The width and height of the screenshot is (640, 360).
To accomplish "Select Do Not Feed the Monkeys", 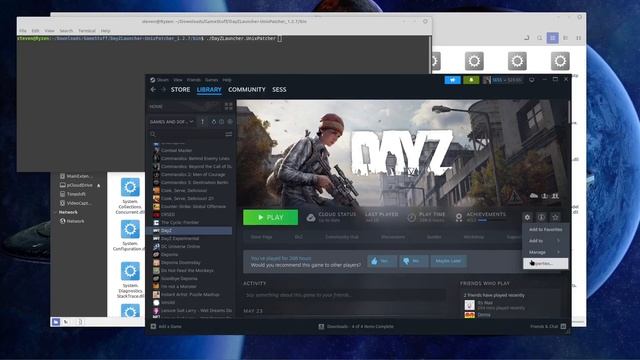I will point(190,270).
